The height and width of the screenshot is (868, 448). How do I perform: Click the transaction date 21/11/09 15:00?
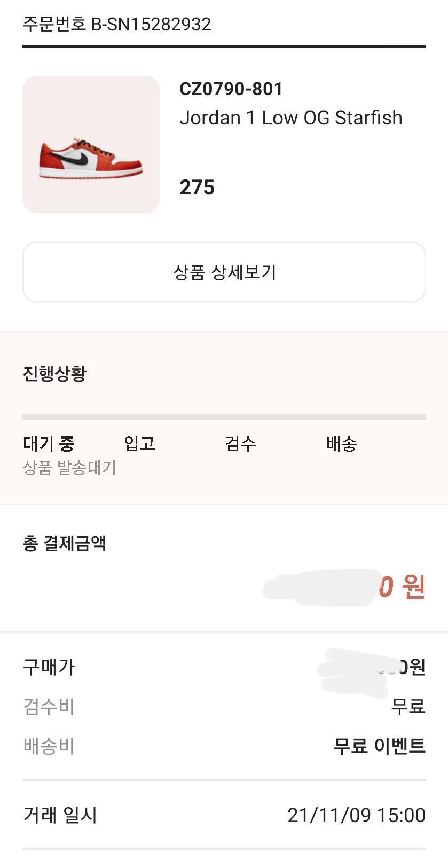(x=356, y=815)
